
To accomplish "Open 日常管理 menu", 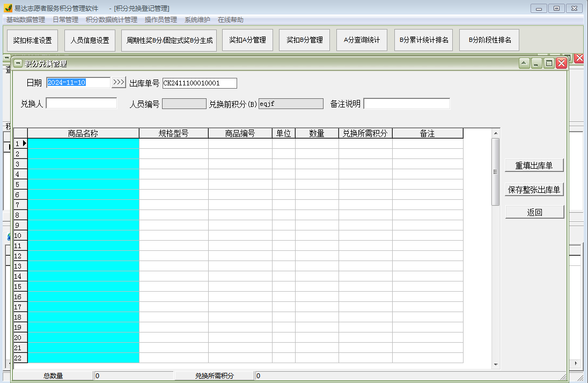I will coord(65,19).
